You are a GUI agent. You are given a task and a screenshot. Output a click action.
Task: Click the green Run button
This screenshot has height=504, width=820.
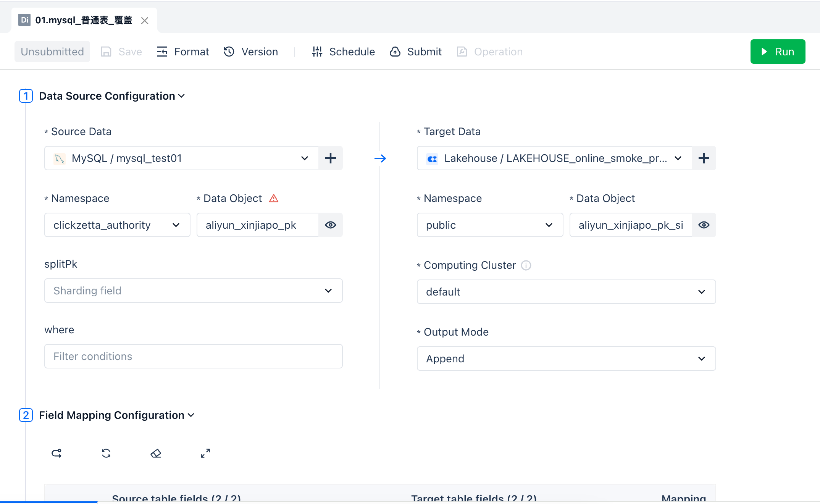[x=777, y=52]
